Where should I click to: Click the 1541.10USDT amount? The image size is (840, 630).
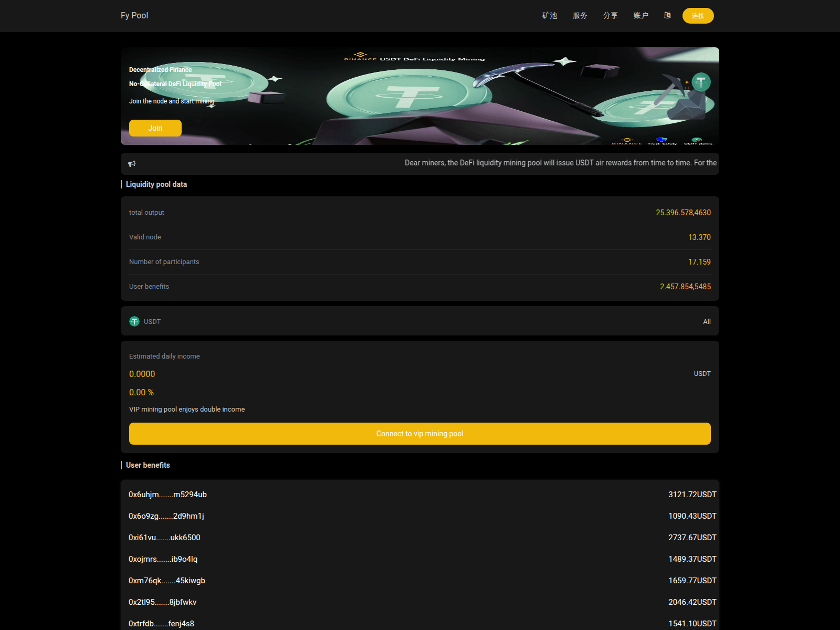(692, 624)
